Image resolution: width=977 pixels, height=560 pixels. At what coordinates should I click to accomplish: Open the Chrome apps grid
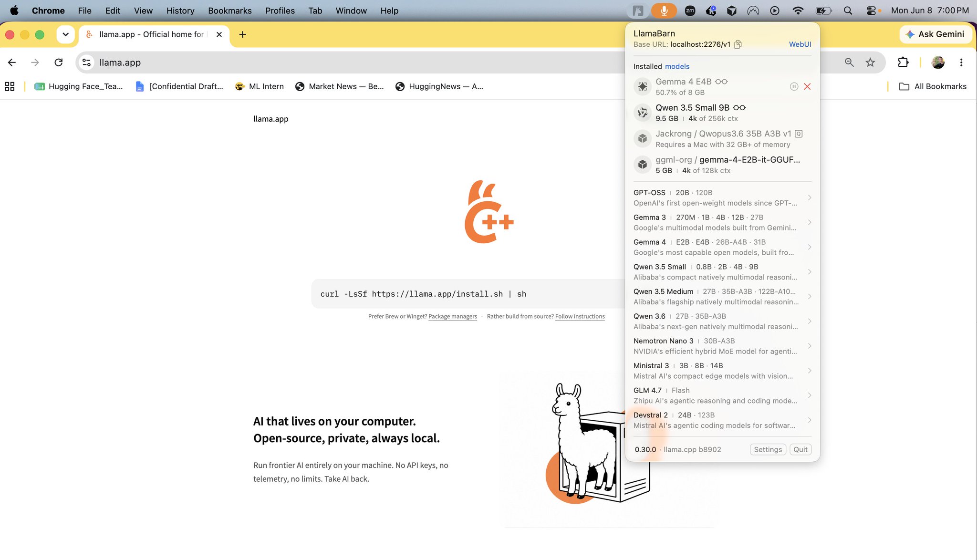coord(10,86)
